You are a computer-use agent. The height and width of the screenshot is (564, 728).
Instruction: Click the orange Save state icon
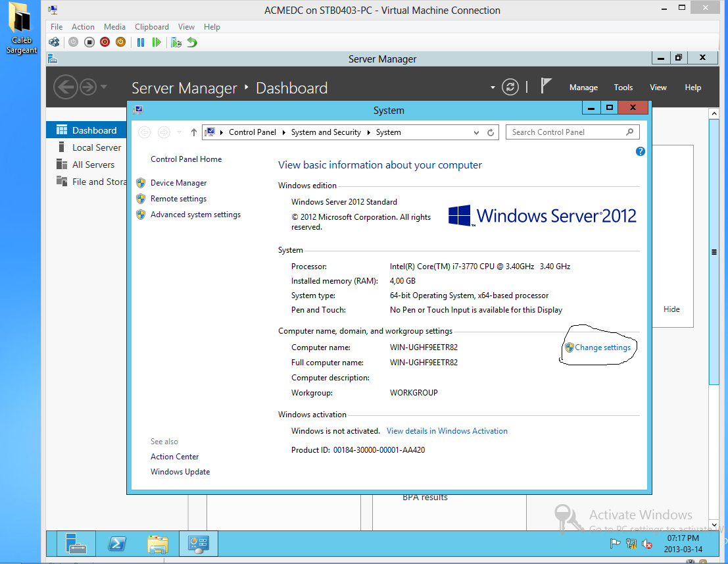[121, 42]
